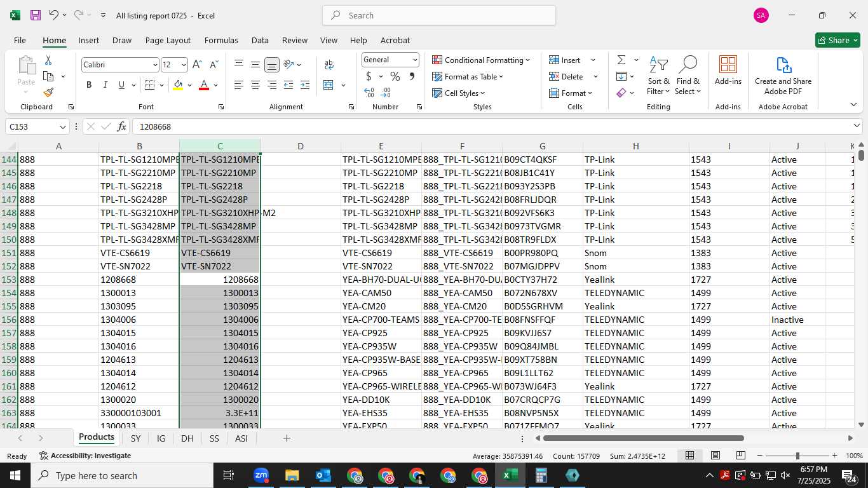Click the Insert Function fx icon
Viewport: 868px width, 488px height.
click(121, 126)
